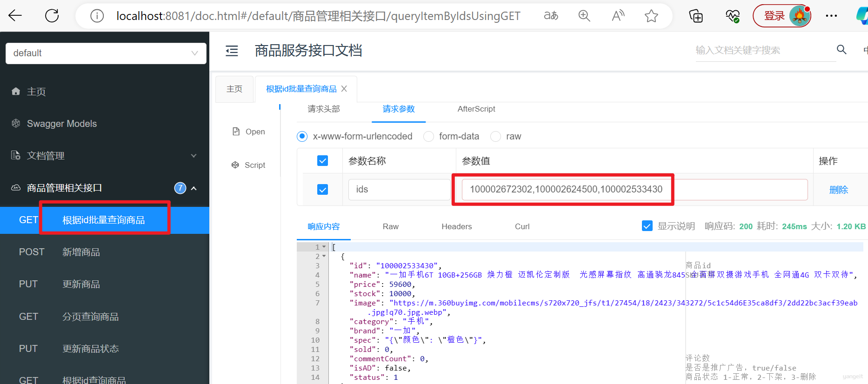Open the 请求头部 tab
This screenshot has height=384, width=868.
tap(324, 109)
